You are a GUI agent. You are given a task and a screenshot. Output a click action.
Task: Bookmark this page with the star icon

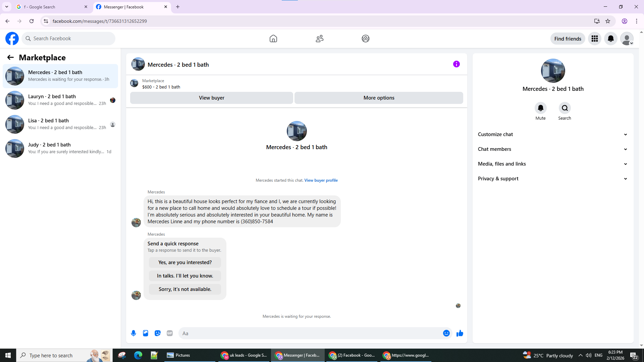click(608, 21)
